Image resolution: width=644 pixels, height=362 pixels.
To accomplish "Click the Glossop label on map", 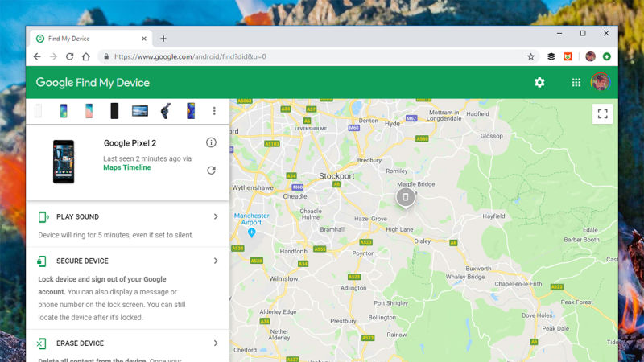I will coord(492,136).
